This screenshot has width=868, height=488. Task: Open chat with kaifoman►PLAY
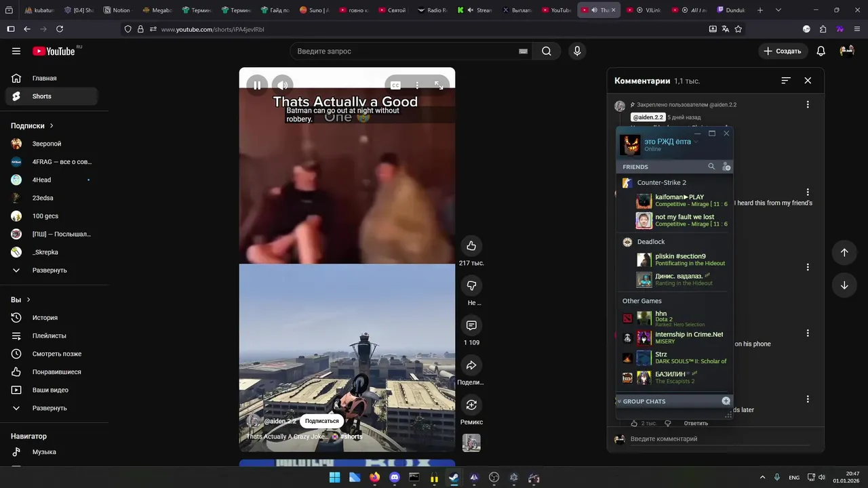tap(682, 201)
